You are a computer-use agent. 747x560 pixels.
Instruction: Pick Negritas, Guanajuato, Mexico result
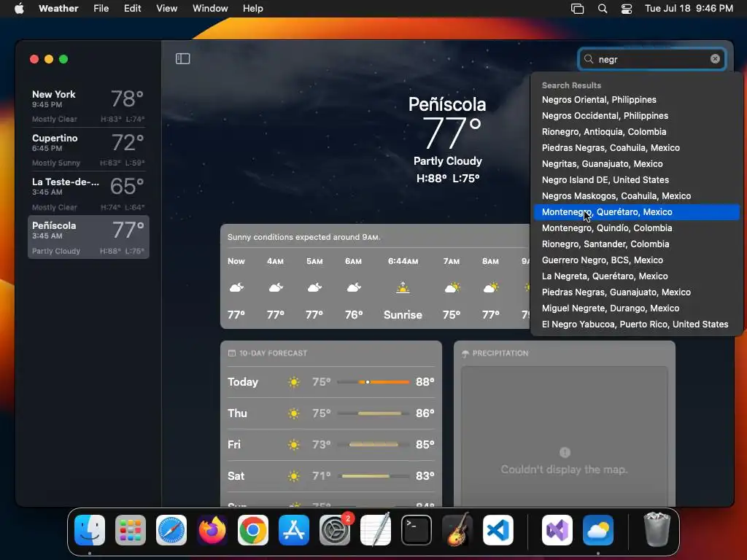(x=636, y=164)
